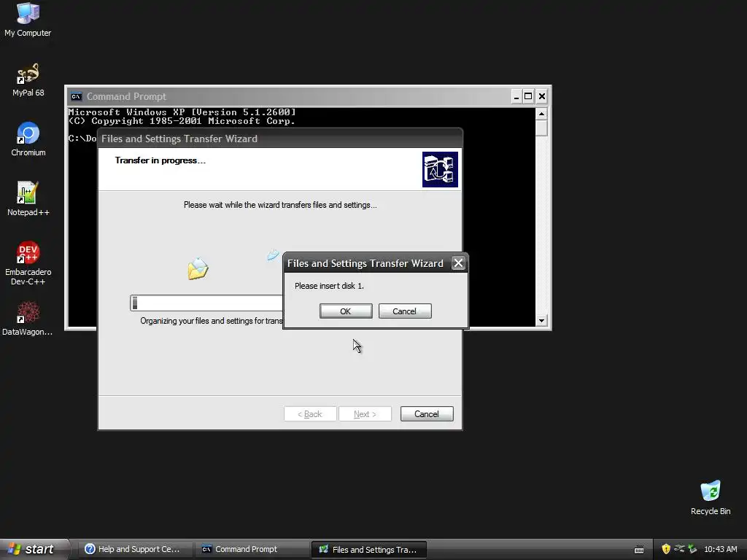Open the Chromium desktop shortcut
The width and height of the screenshot is (747, 560).
click(28, 139)
